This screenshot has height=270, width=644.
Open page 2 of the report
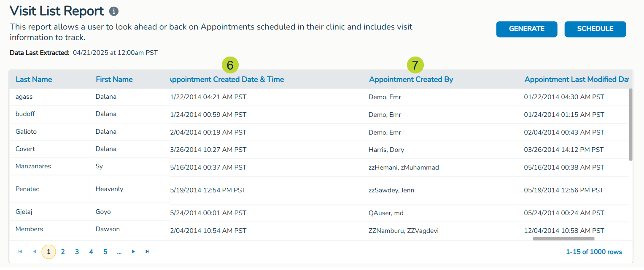(x=63, y=252)
